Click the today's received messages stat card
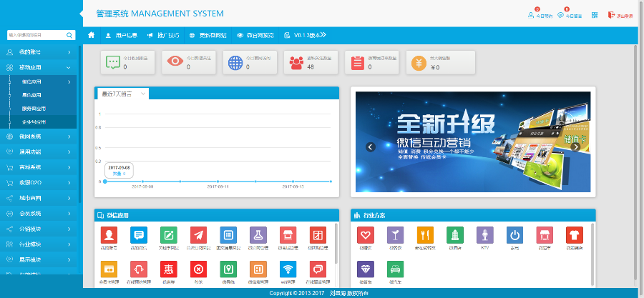The image size is (644, 298). pyautogui.click(x=128, y=62)
